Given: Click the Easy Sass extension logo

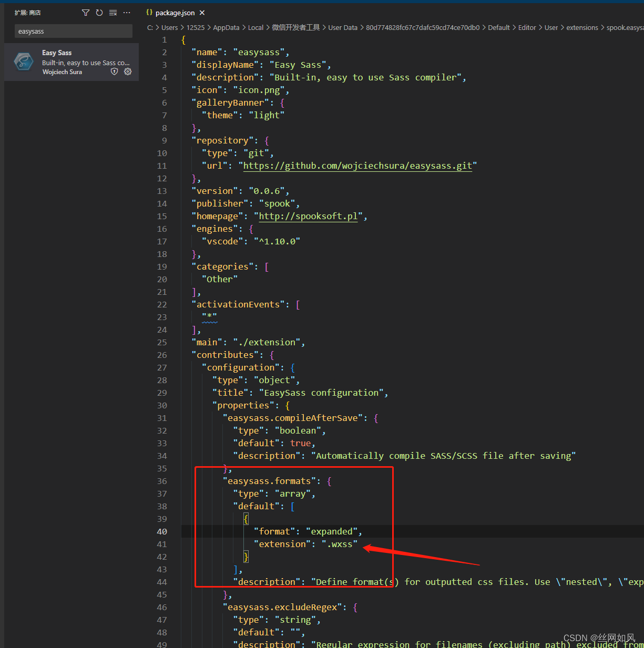Looking at the screenshot, I should [x=24, y=61].
